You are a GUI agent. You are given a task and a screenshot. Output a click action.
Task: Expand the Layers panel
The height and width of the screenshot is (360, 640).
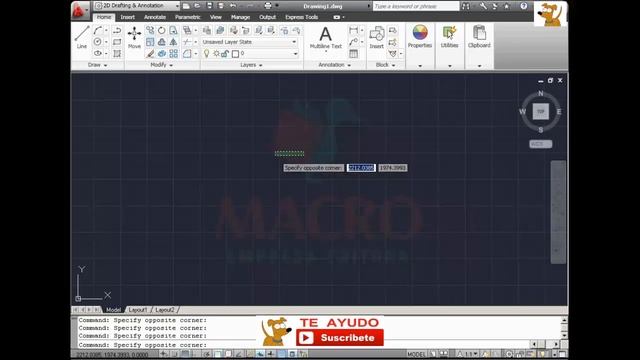tap(251, 65)
